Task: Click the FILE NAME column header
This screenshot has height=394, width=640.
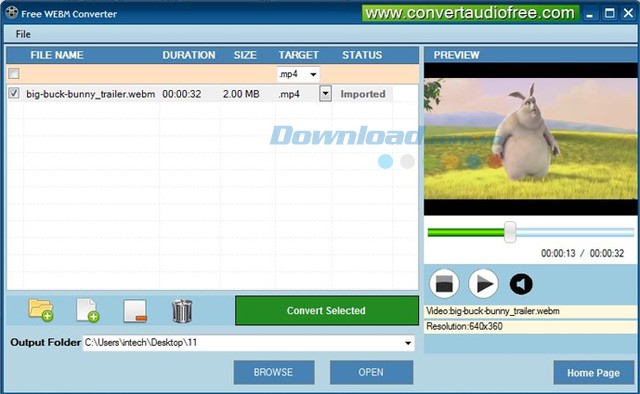Action: [57, 55]
